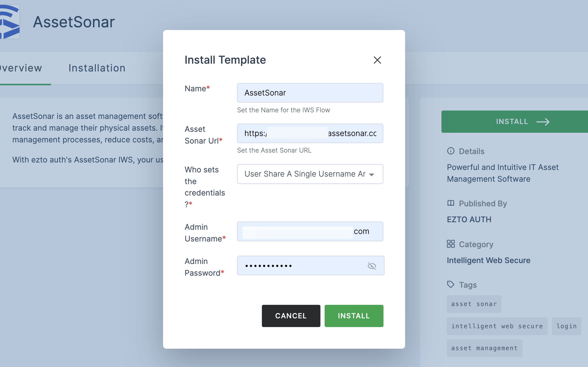The height and width of the screenshot is (367, 588).
Task: Click the Asset Sonar Url field
Action: tap(310, 133)
